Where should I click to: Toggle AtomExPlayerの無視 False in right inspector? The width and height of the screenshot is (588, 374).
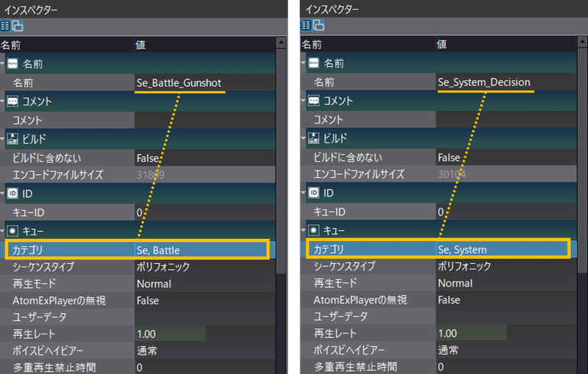(506, 300)
